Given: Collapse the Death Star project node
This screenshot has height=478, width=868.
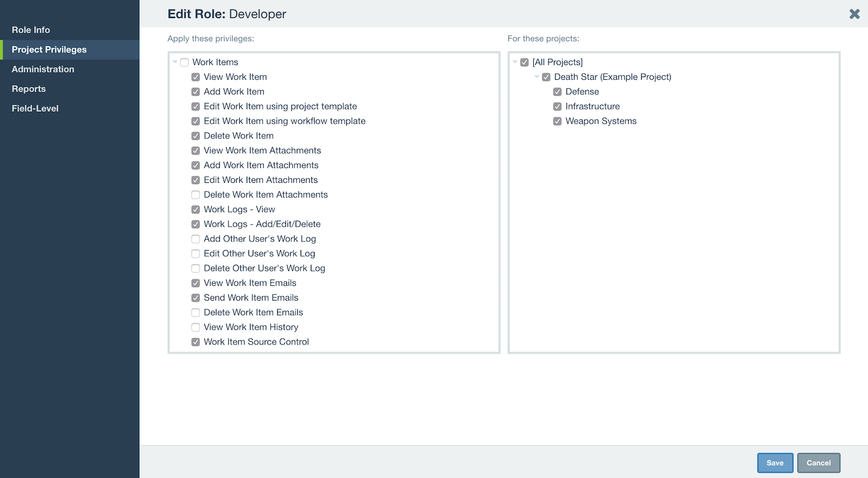Looking at the screenshot, I should coord(537,77).
